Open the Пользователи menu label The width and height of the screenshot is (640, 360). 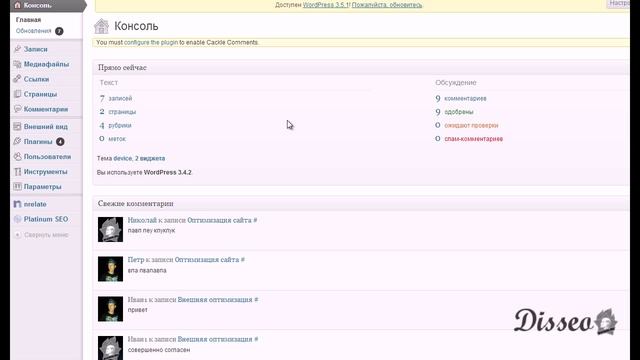coord(47,157)
